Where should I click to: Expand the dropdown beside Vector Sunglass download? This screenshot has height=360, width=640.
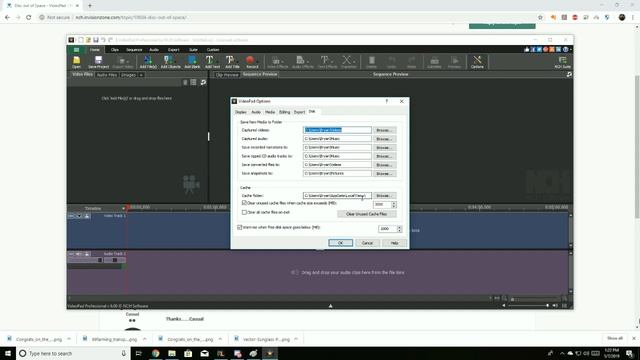(296, 339)
